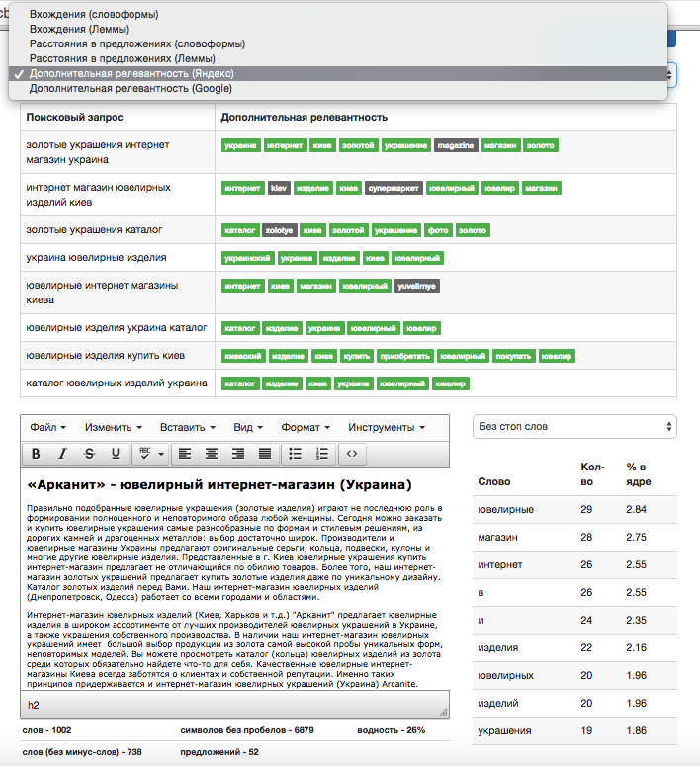Open the Вставить menu
Viewport: 700px width, 766px height.
point(188,427)
